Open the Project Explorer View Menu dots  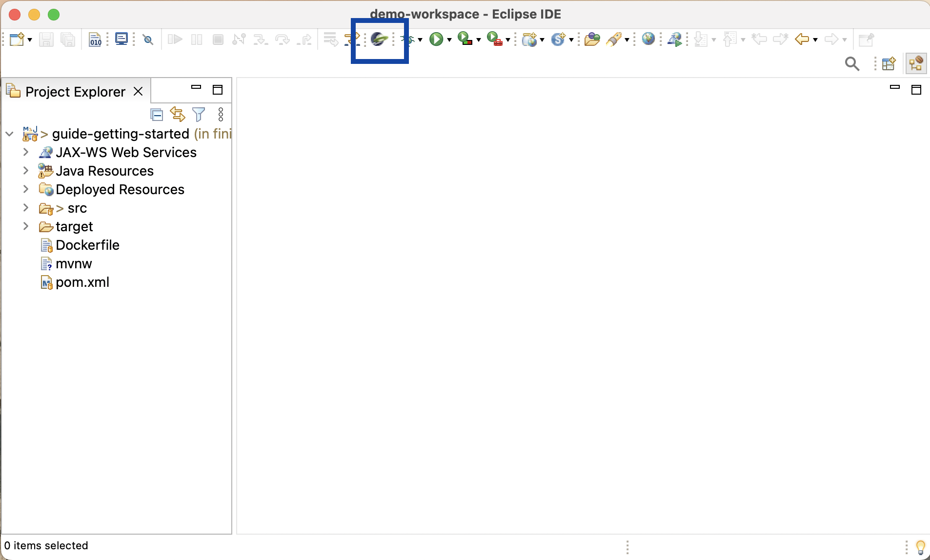pos(221,114)
